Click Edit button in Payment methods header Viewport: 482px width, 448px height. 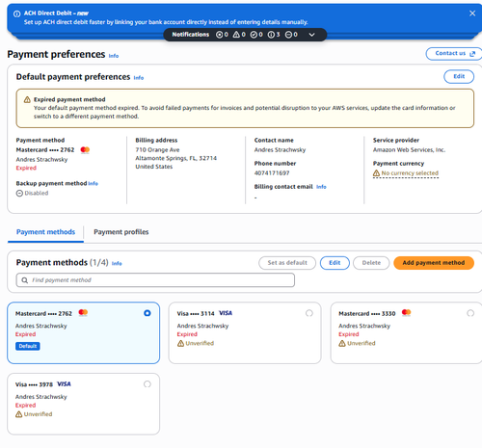point(335,263)
